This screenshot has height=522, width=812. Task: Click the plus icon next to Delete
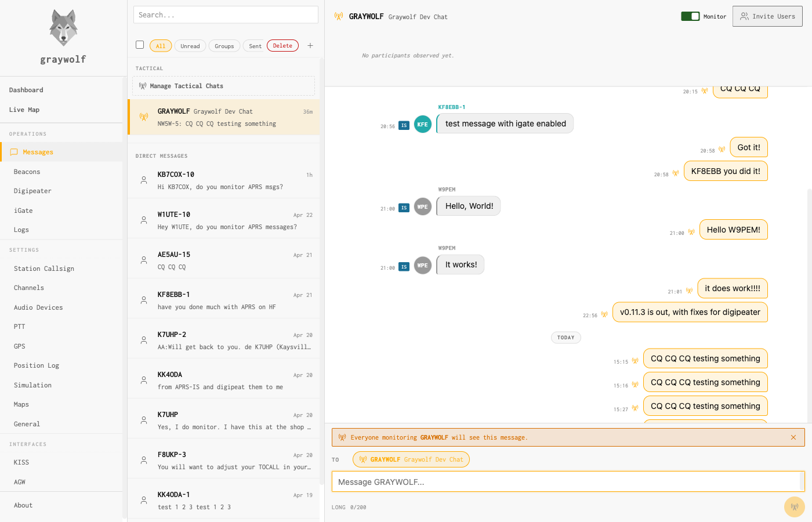tap(310, 46)
